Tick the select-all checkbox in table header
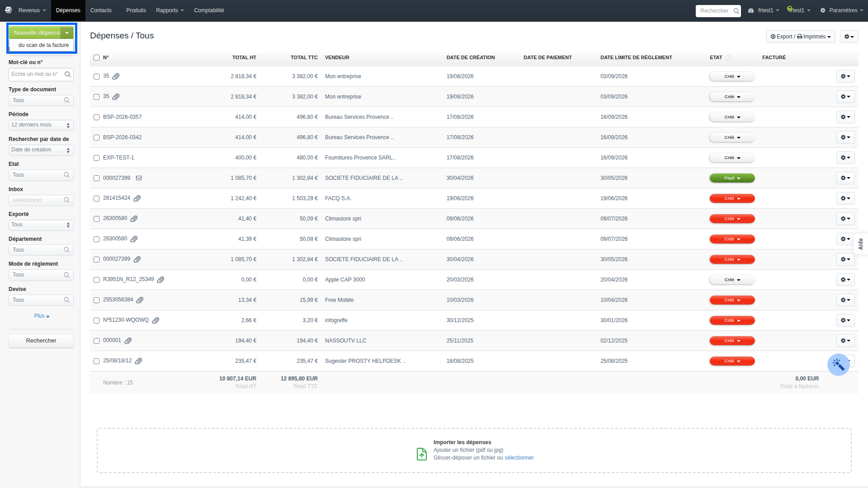This screenshot has width=868, height=488. point(96,58)
